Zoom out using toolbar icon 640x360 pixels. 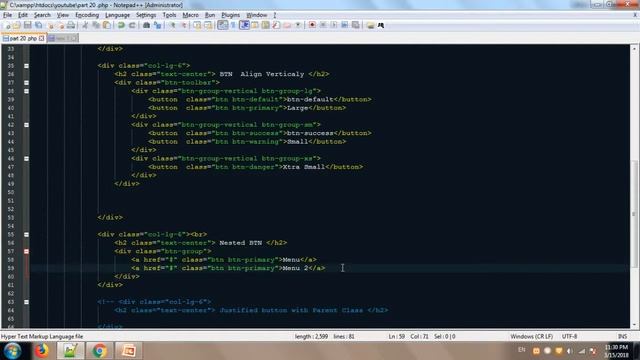pyautogui.click(x=184, y=25)
